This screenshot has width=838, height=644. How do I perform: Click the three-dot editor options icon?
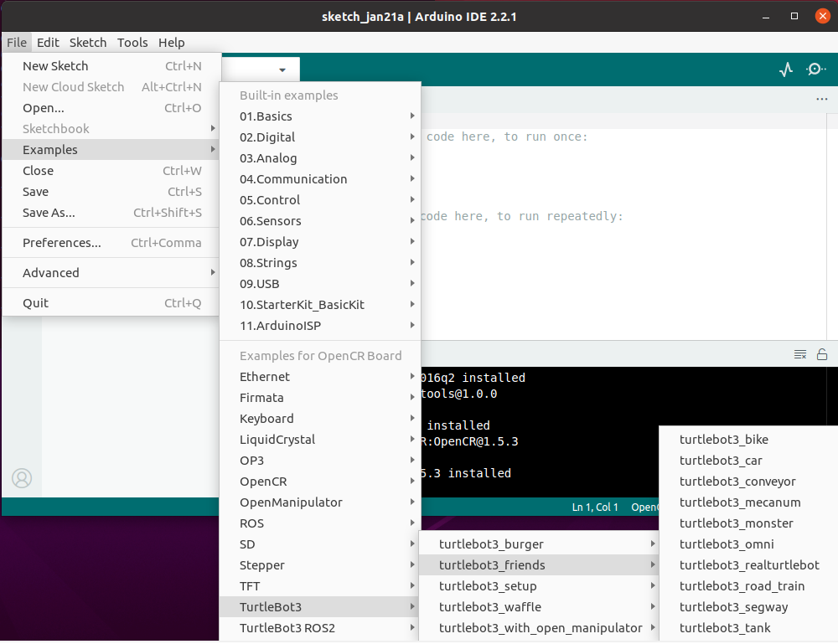821,100
